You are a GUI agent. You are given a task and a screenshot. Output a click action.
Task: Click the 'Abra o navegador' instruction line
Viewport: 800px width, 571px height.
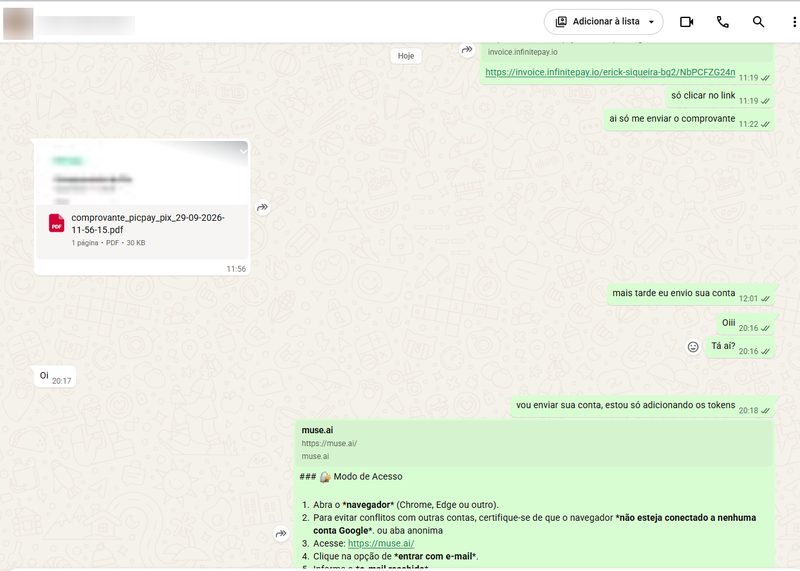406,505
